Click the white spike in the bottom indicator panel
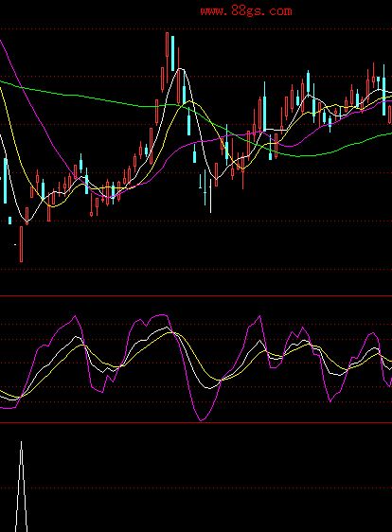Image resolution: width=392 pixels, height=532 pixels. 21,487
